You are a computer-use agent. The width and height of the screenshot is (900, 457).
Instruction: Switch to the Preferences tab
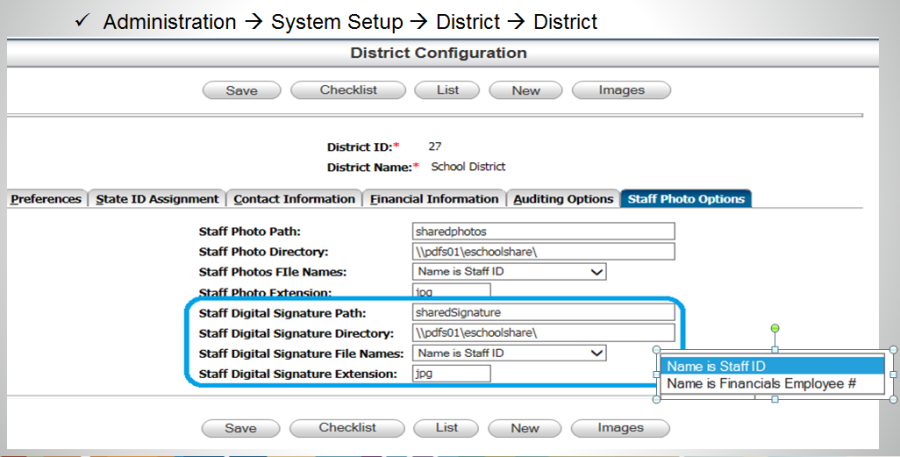(46, 199)
